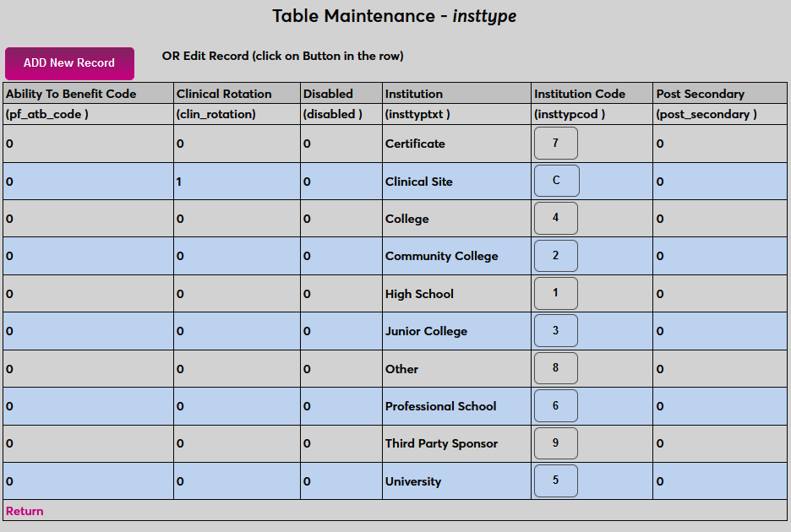The width and height of the screenshot is (791, 532).
Task: Select Junior College edit button 3
Action: click(x=555, y=331)
